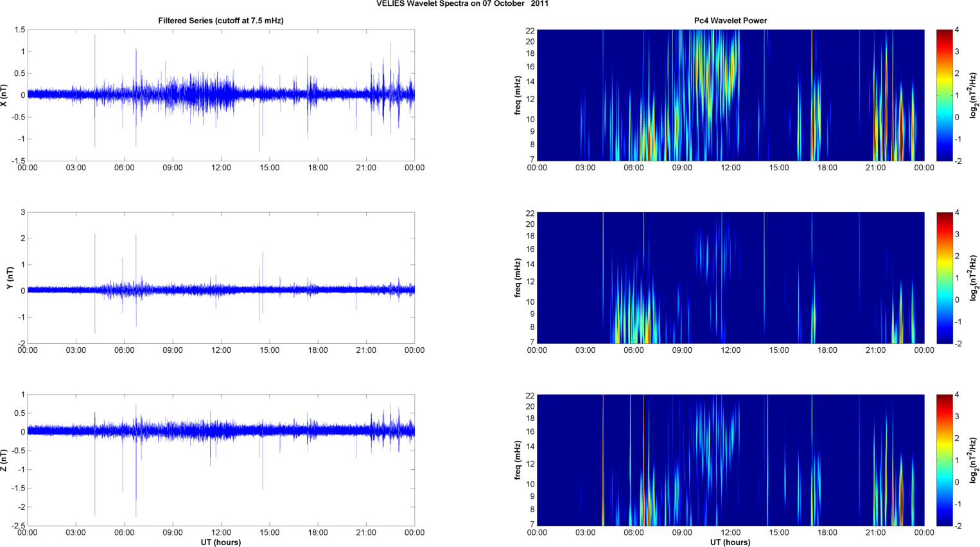980x547 pixels.
Task: Click the color bar beside the bottom spectrogram
Action: point(944,460)
